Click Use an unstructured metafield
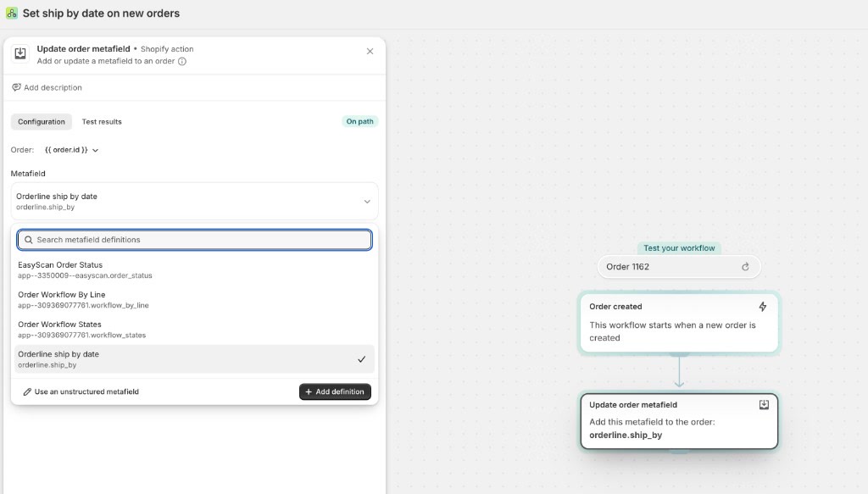 click(x=81, y=391)
